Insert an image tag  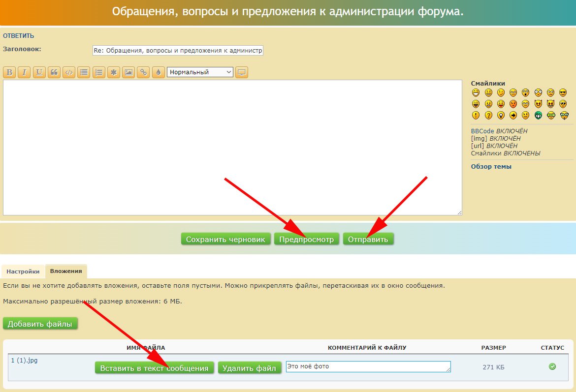tap(128, 72)
